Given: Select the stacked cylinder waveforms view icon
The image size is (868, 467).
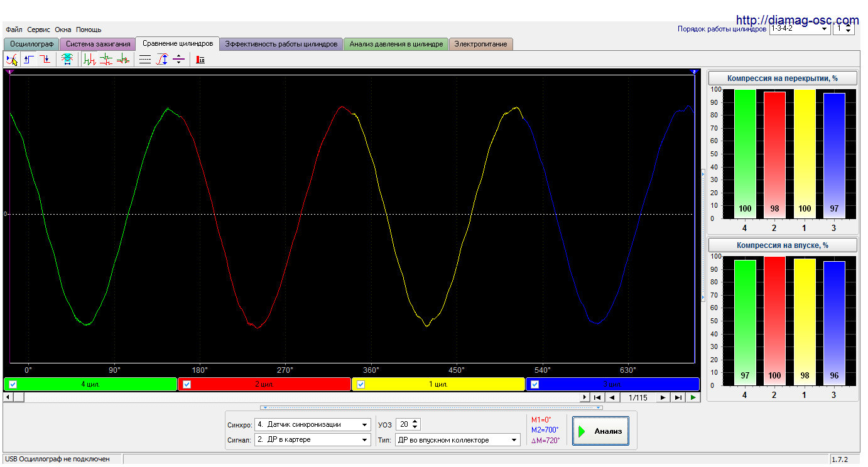Looking at the screenshot, I should [106, 60].
